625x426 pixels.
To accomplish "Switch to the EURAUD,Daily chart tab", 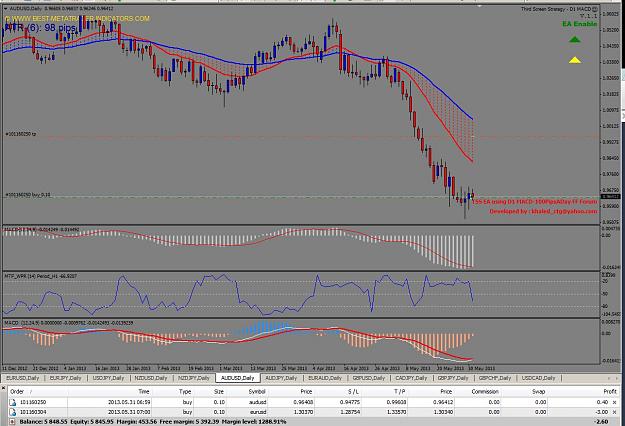I will (x=325, y=378).
